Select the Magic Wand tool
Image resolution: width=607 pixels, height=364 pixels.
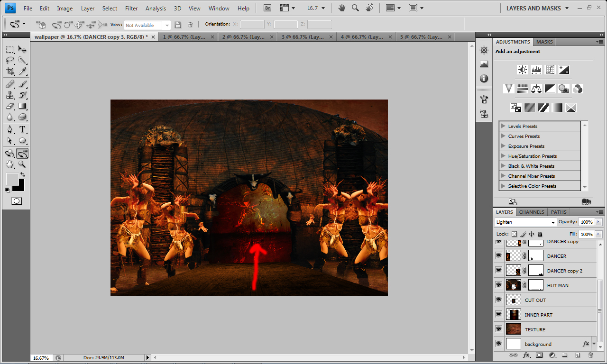pos(22,60)
